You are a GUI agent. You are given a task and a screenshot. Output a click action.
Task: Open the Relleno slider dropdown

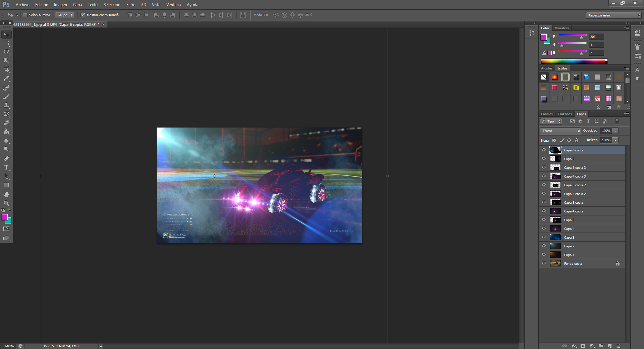(615, 140)
